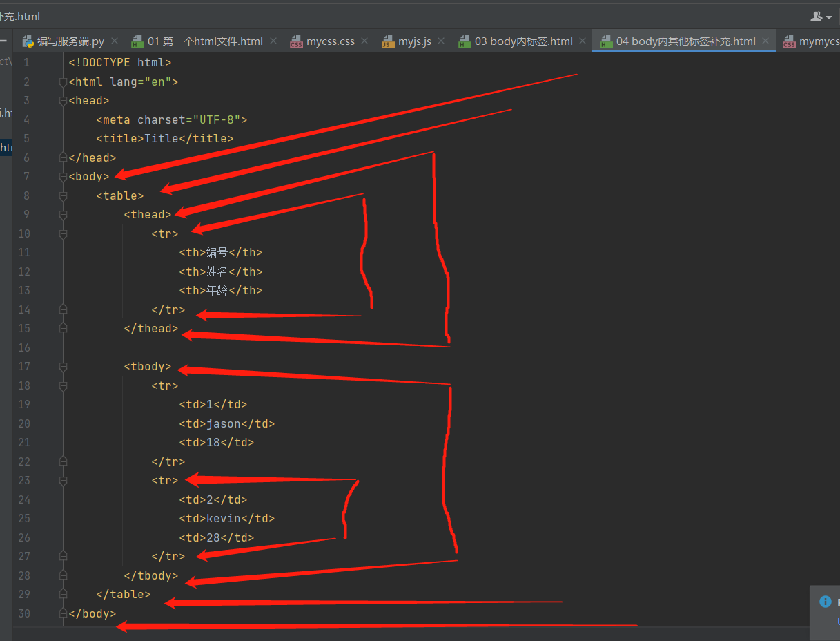Click fold end marker at </body>
The width and height of the screenshot is (840, 641).
64,613
